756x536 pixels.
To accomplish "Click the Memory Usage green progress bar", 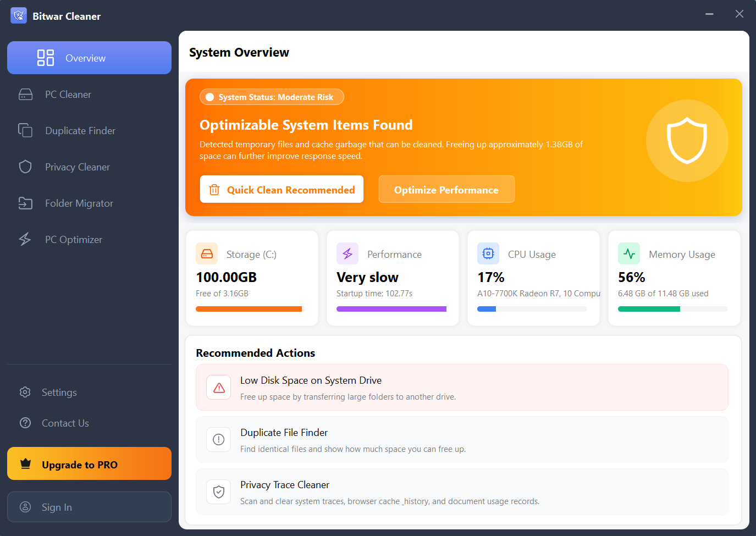I will pos(673,309).
